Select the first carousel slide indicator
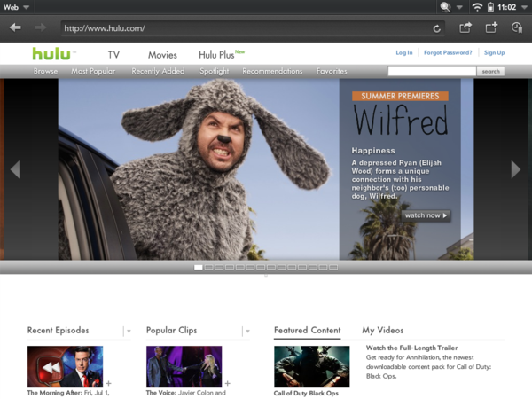The width and height of the screenshot is (532, 399). 199,266
